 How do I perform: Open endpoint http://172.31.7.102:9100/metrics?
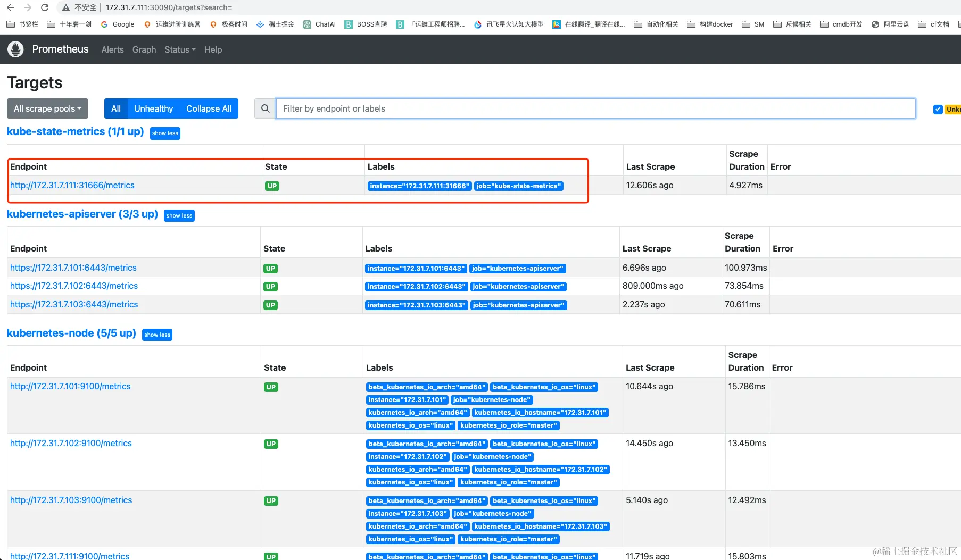coord(71,443)
